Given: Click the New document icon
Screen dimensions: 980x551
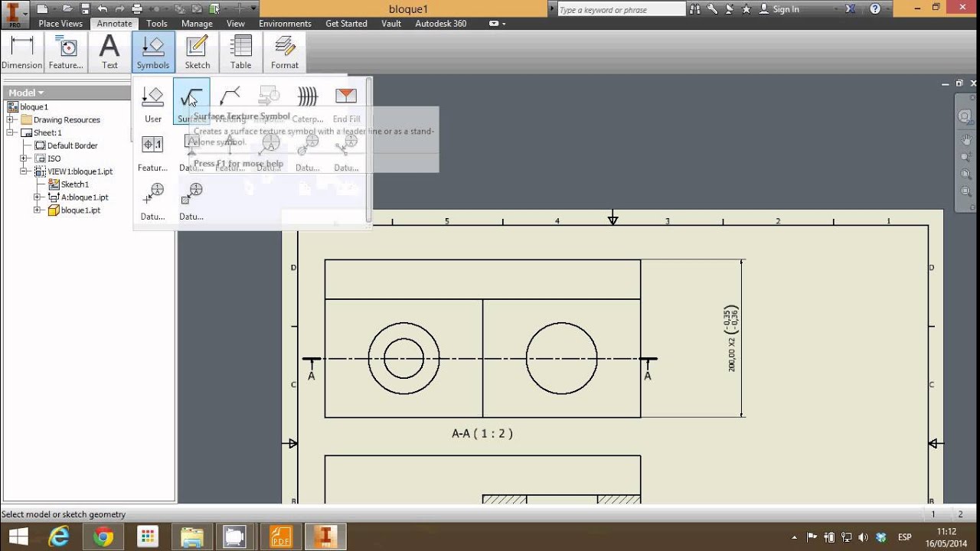Looking at the screenshot, I should [42, 9].
